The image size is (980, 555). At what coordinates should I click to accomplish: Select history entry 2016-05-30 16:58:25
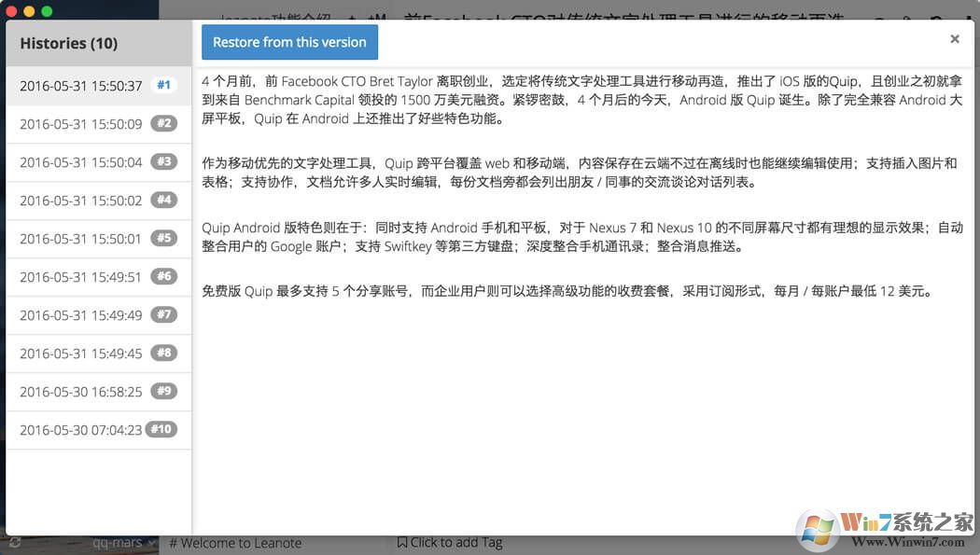[99, 392]
